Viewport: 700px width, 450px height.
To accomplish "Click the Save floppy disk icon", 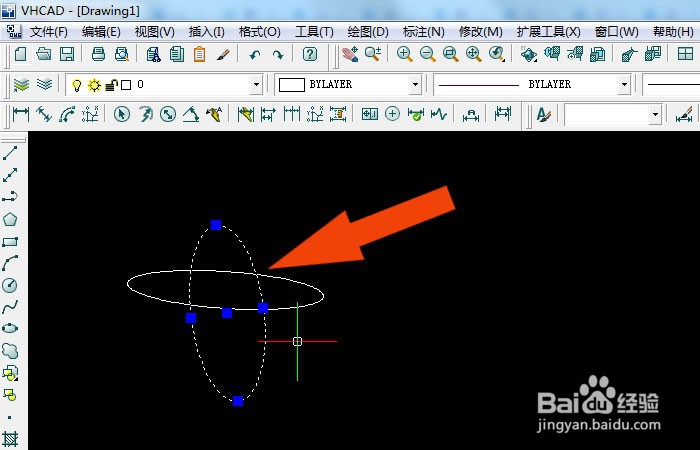I will (67, 54).
